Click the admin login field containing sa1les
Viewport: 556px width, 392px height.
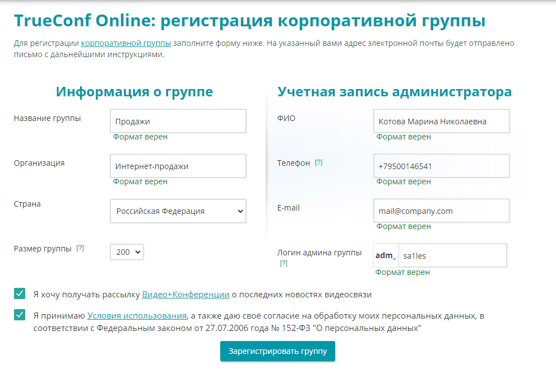point(452,255)
